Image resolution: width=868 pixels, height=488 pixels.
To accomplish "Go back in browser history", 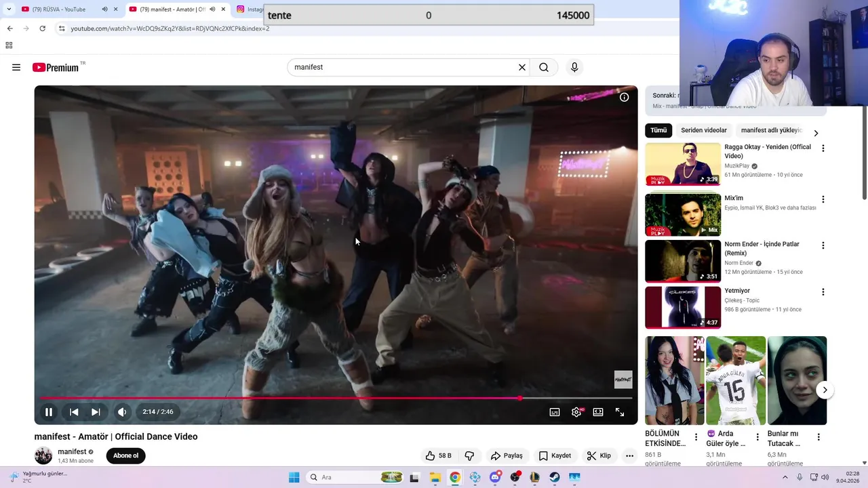I will click(x=9, y=28).
